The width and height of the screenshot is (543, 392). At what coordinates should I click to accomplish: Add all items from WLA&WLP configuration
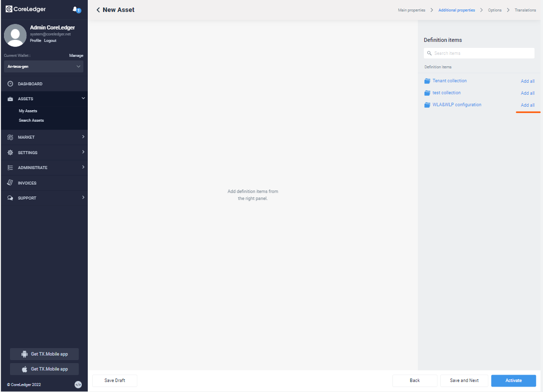pos(528,105)
